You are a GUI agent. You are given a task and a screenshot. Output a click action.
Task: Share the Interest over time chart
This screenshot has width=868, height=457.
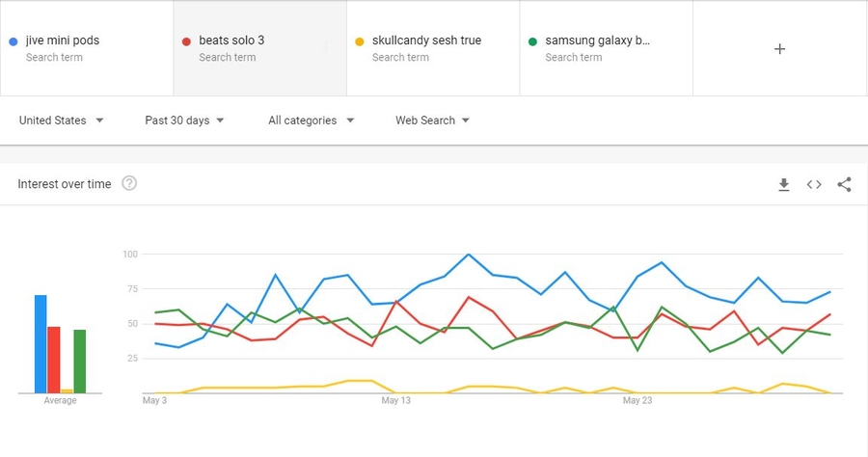pyautogui.click(x=844, y=185)
